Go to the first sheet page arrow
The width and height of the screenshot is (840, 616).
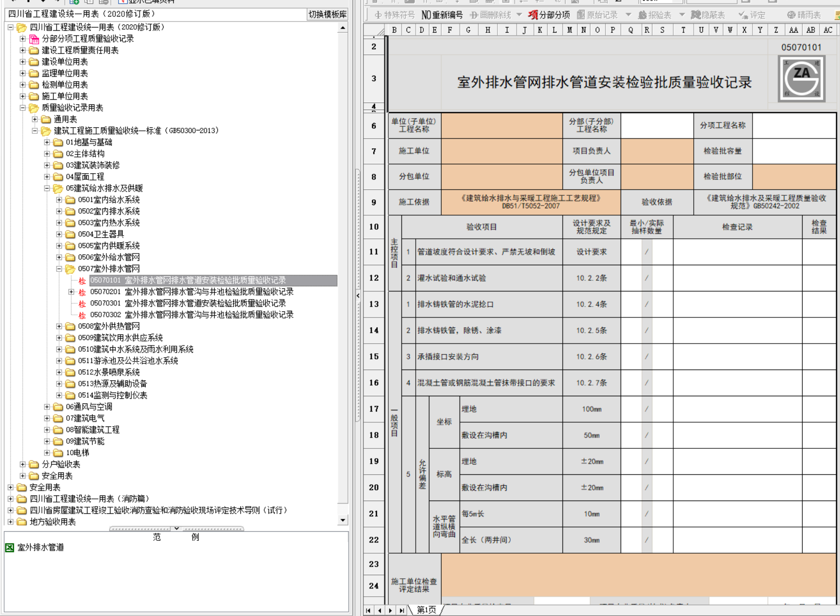click(368, 610)
